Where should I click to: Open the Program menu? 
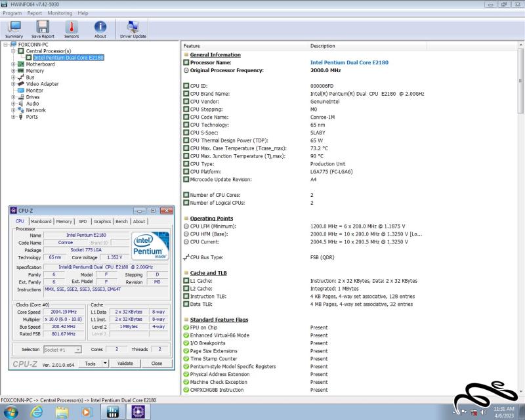(12, 13)
